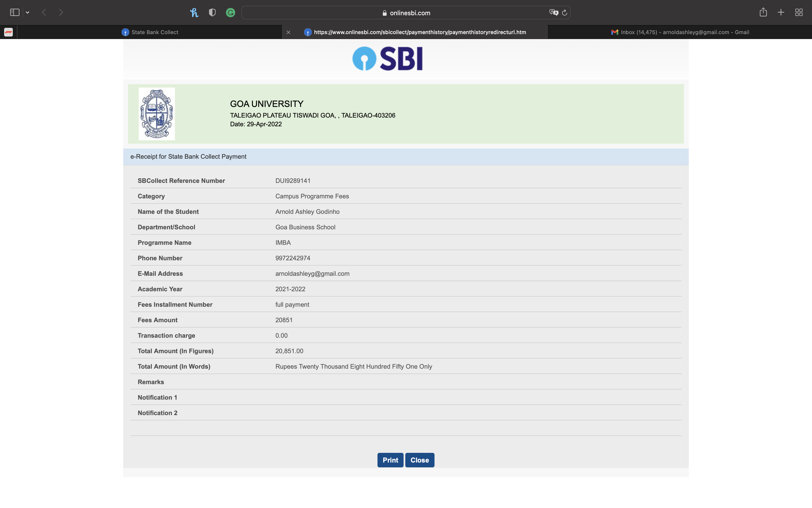Switch to the Gmail Inbox tab
This screenshot has width=812, height=508.
680,32
